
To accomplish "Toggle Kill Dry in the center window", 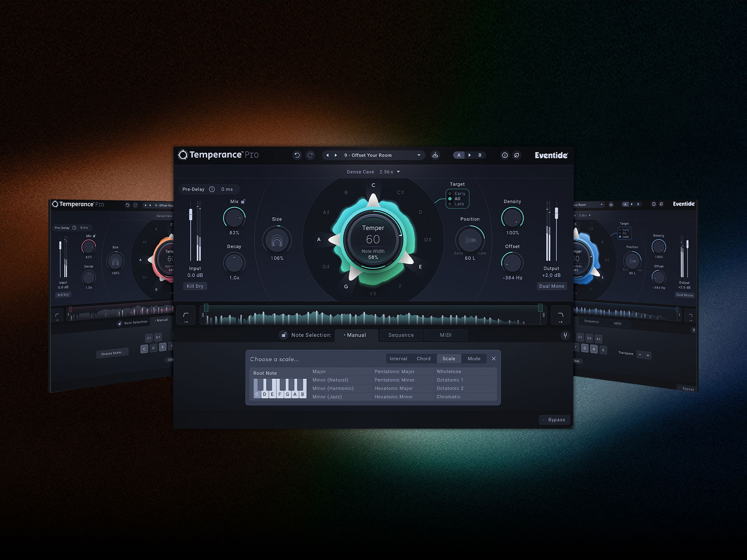I will pos(195,286).
